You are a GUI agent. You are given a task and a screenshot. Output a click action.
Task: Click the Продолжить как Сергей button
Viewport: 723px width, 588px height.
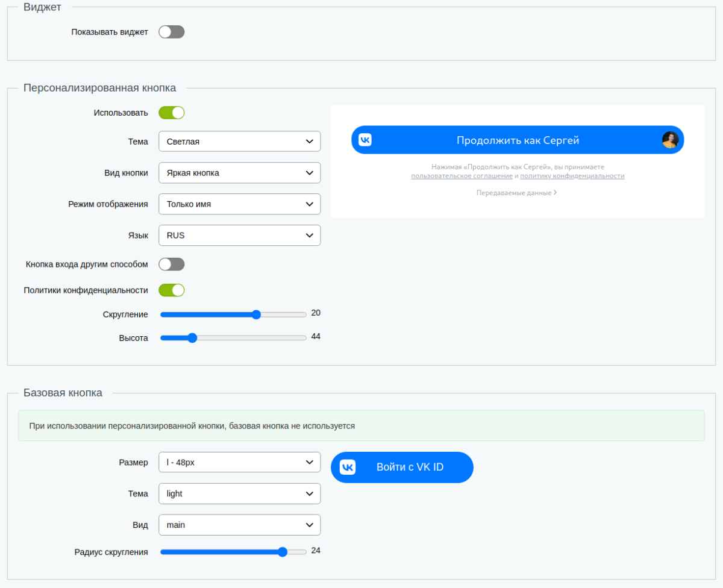click(517, 139)
